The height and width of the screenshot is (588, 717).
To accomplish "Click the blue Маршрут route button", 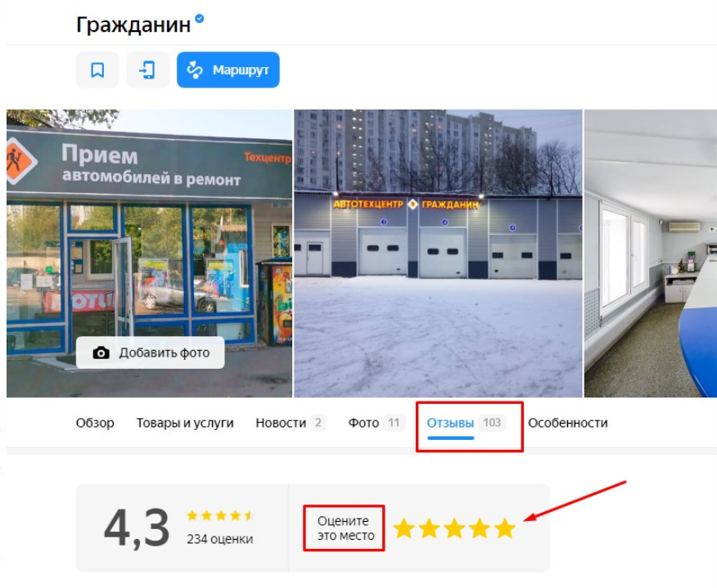I will pyautogui.click(x=228, y=70).
